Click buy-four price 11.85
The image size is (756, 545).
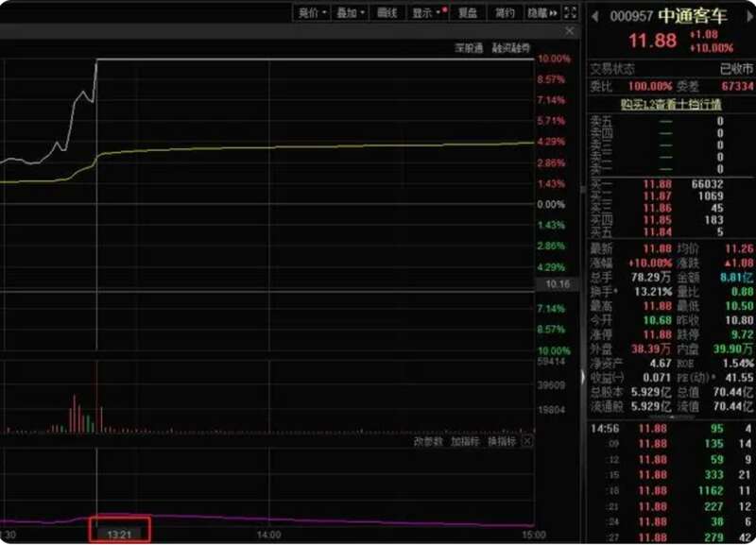(657, 220)
